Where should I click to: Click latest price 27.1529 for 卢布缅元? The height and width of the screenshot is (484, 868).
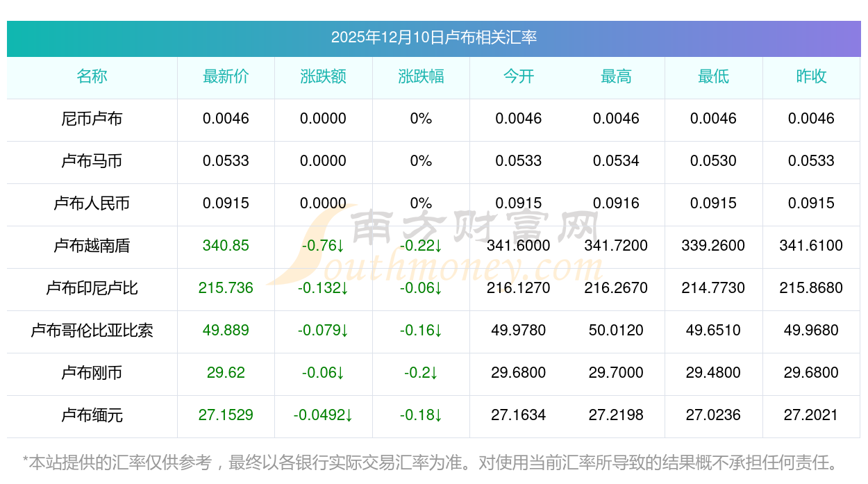(226, 415)
